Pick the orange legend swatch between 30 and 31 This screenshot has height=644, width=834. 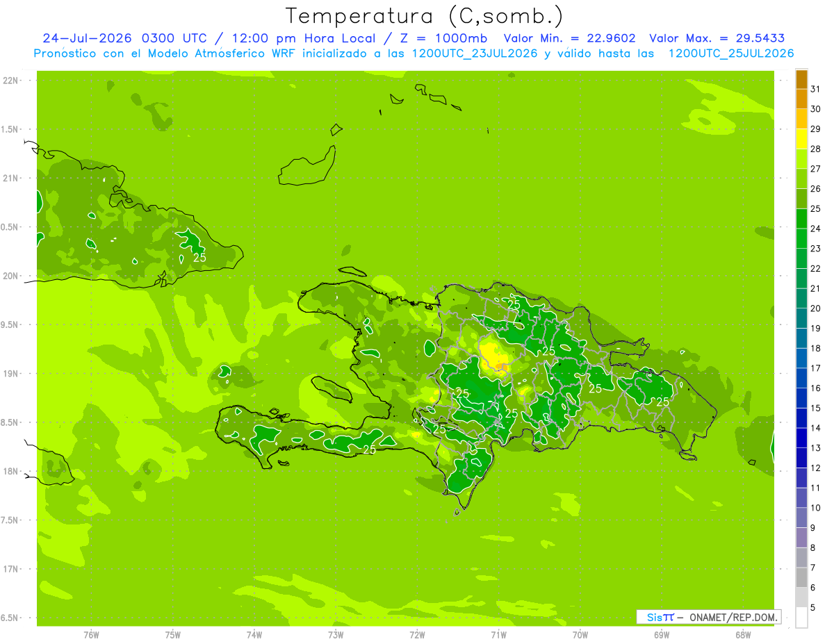click(x=801, y=99)
